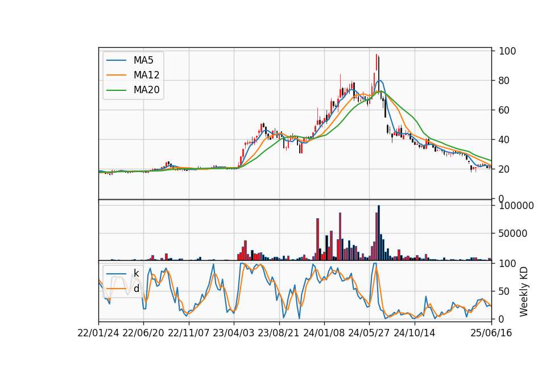Click the 23/04/03 date axis label
Viewport: 546px width, 392px height.
[x=234, y=333]
